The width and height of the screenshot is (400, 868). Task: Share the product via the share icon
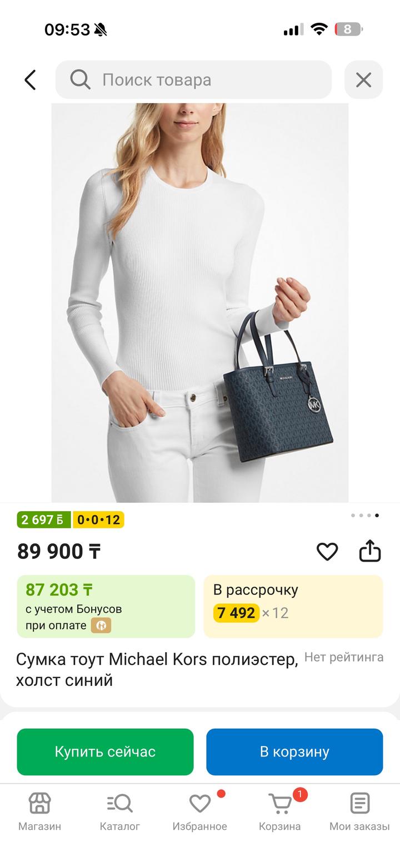point(370,551)
